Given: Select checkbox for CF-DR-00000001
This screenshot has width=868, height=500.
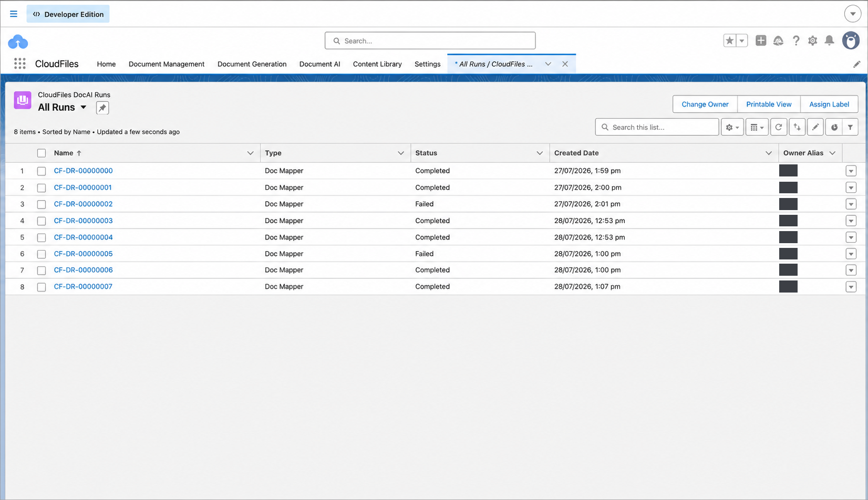Looking at the screenshot, I should point(42,187).
